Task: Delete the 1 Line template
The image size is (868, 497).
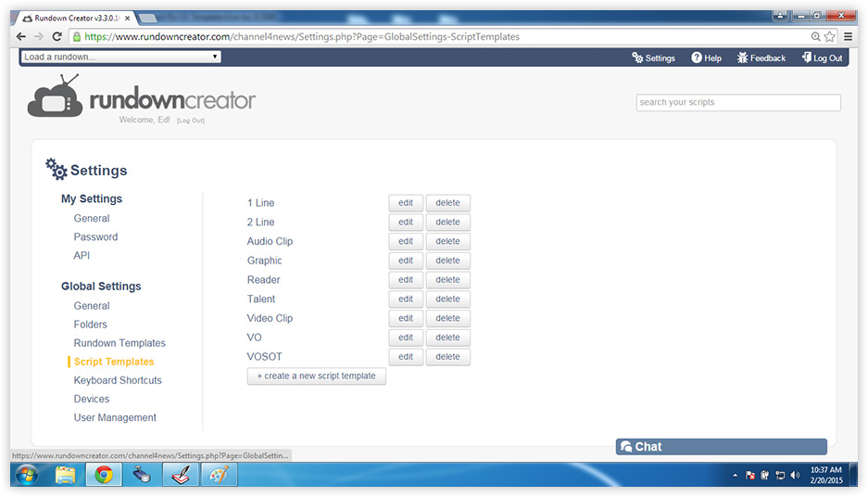Action: (447, 203)
